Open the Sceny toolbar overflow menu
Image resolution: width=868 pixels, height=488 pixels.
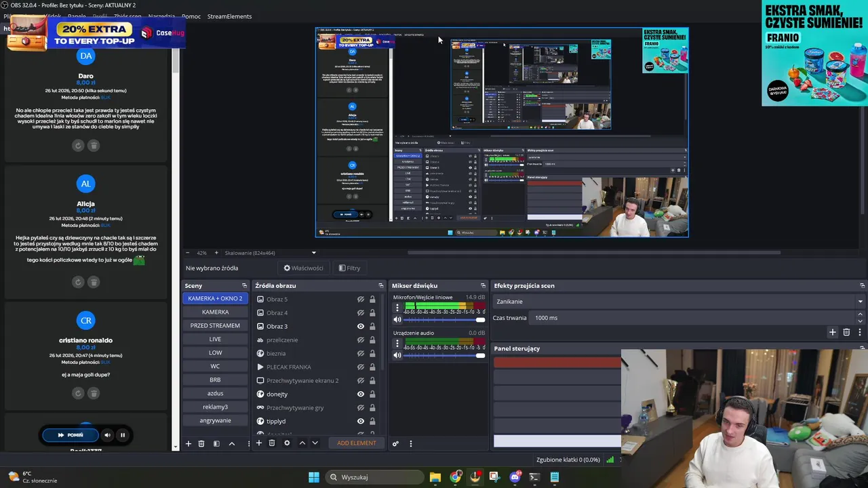248,444
